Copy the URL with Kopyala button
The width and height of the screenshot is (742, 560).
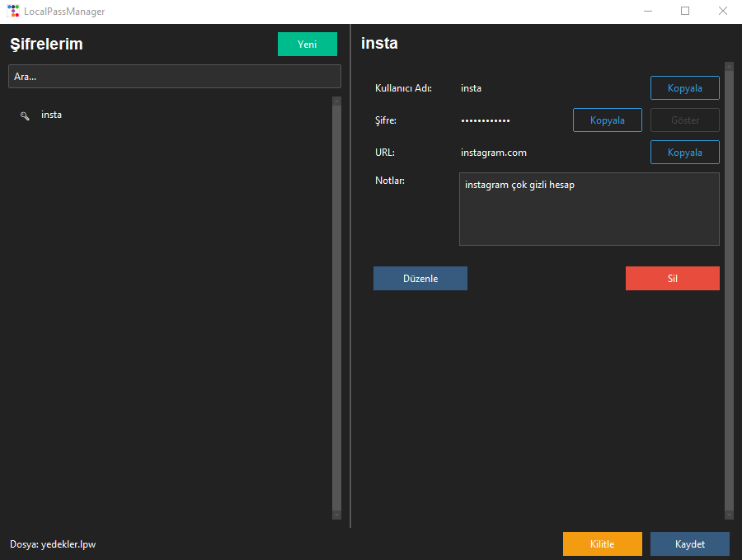pyautogui.click(x=685, y=153)
